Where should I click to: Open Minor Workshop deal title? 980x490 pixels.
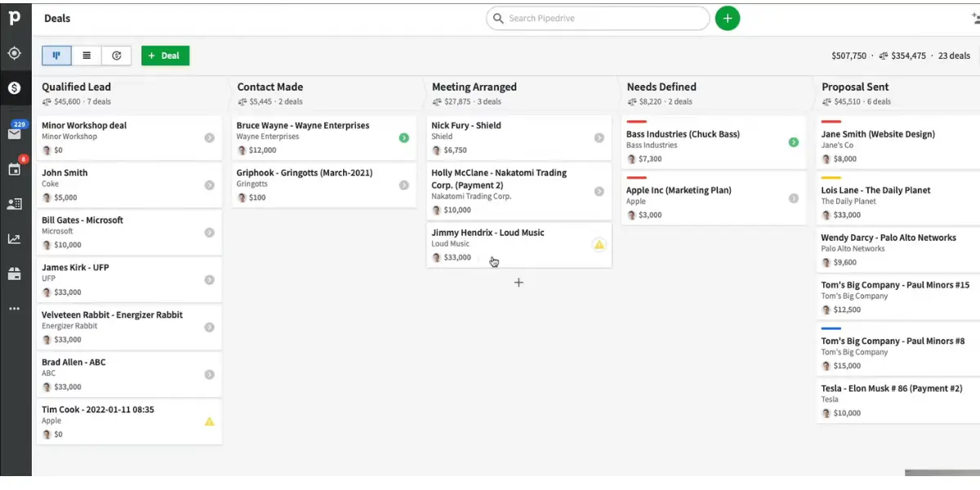coord(84,126)
